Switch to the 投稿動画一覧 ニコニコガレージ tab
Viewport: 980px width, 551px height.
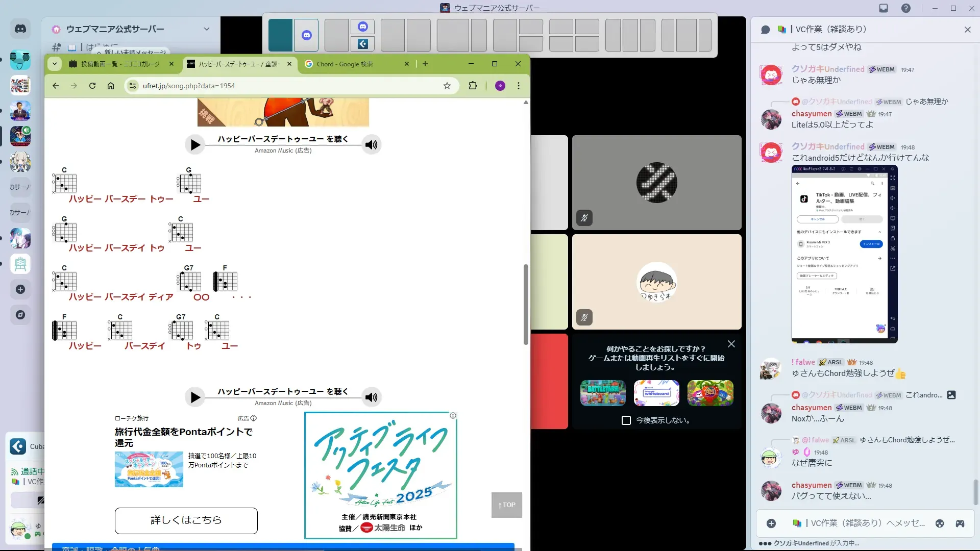coord(120,64)
